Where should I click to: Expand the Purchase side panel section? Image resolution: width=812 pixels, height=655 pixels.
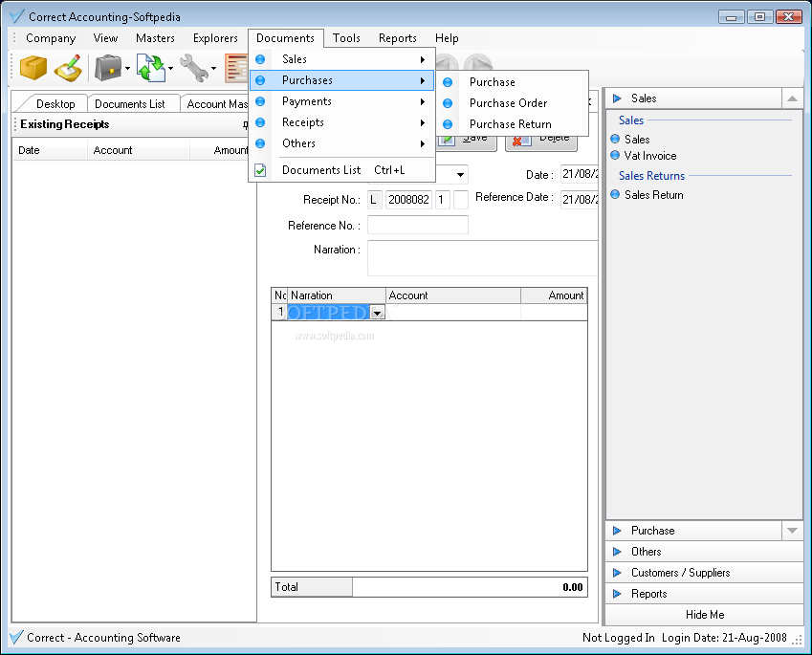point(694,531)
